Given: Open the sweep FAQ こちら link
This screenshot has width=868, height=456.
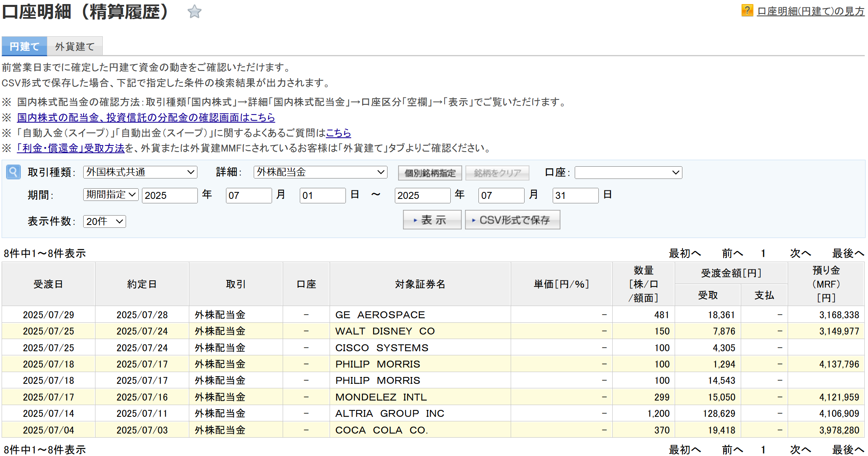Looking at the screenshot, I should point(338,133).
